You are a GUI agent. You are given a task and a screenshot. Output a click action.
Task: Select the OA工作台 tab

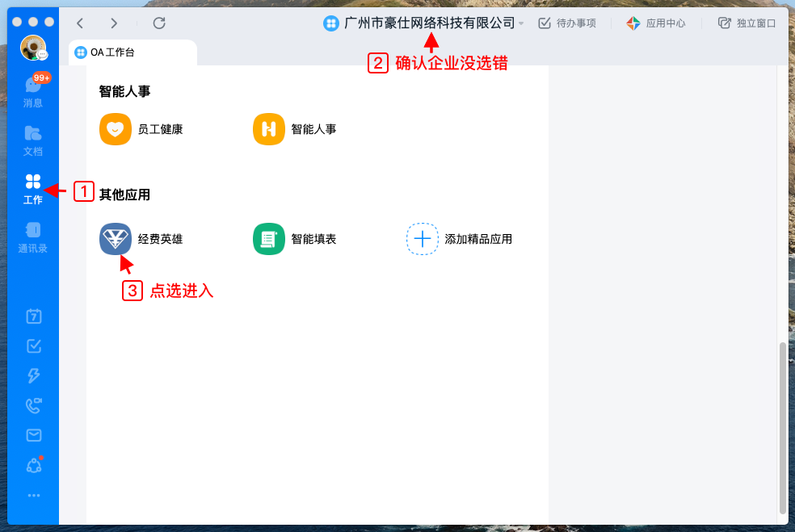[x=132, y=52]
